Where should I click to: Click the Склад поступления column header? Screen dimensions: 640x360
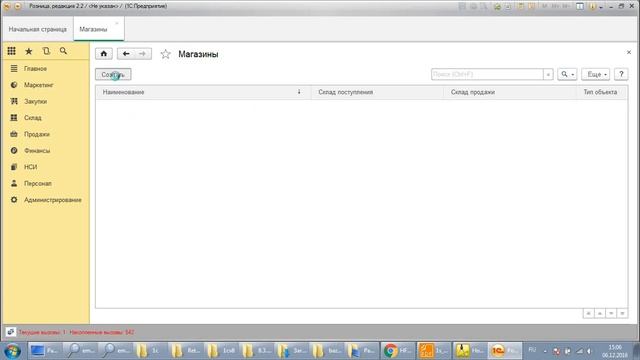point(377,92)
